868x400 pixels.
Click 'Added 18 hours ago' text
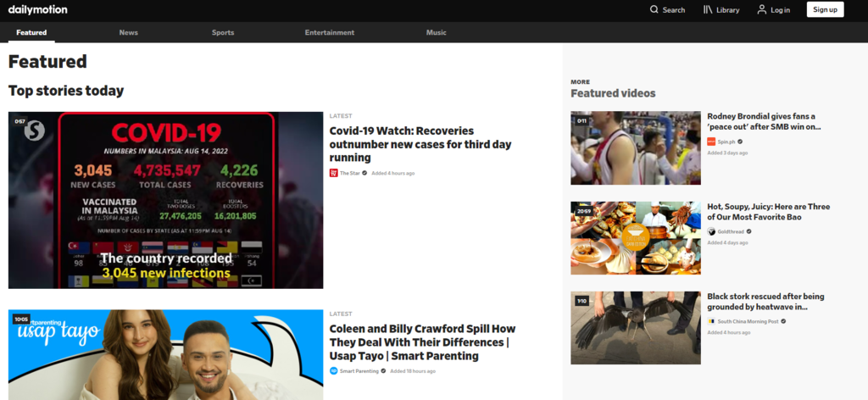(413, 370)
